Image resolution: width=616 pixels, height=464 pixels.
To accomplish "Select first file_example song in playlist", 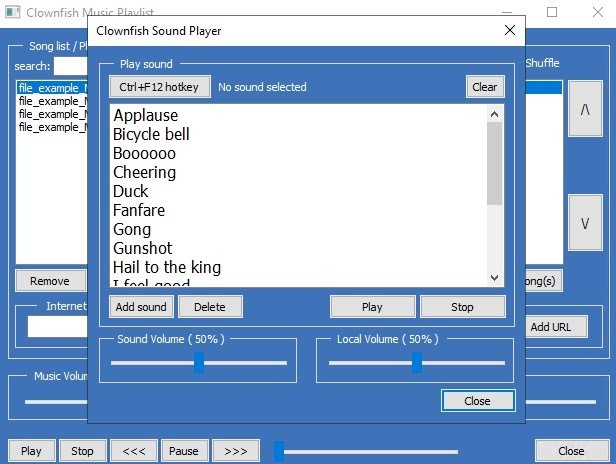I will pyautogui.click(x=52, y=88).
